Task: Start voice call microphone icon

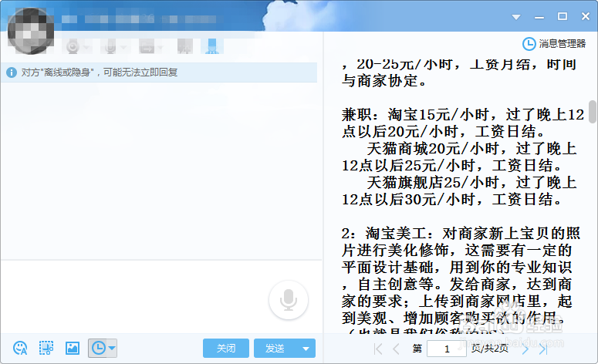Action: [x=110, y=47]
